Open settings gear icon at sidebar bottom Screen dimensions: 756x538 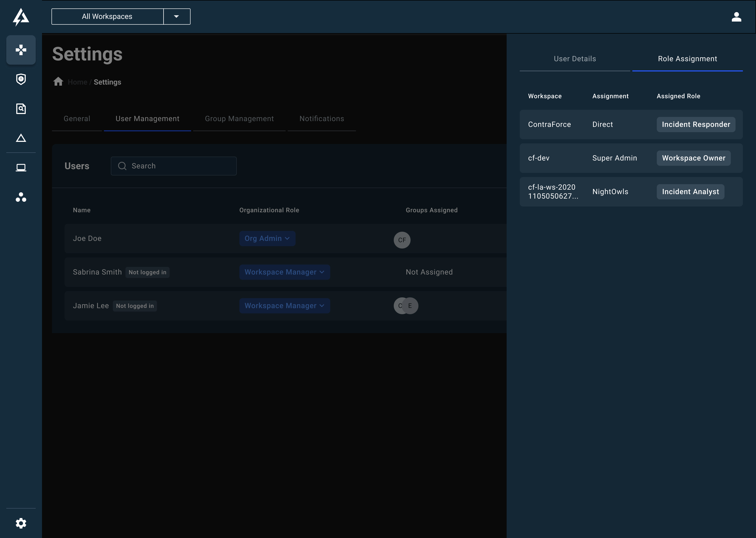(21, 523)
